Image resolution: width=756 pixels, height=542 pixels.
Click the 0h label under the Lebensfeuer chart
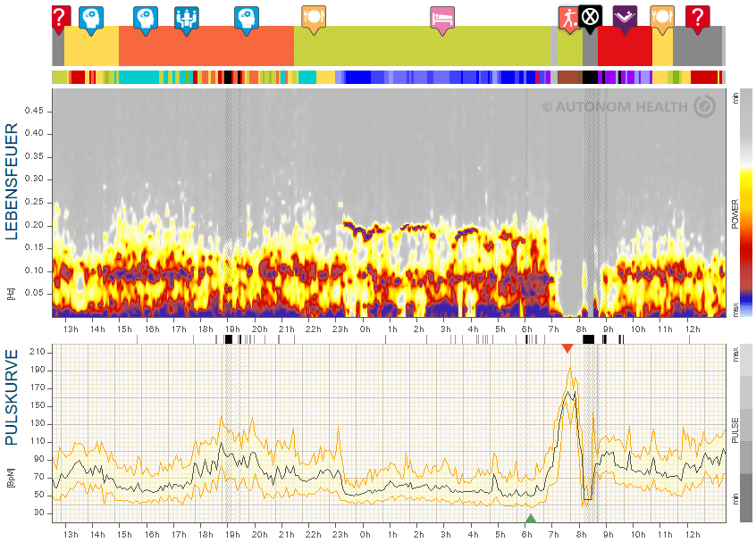pos(365,329)
